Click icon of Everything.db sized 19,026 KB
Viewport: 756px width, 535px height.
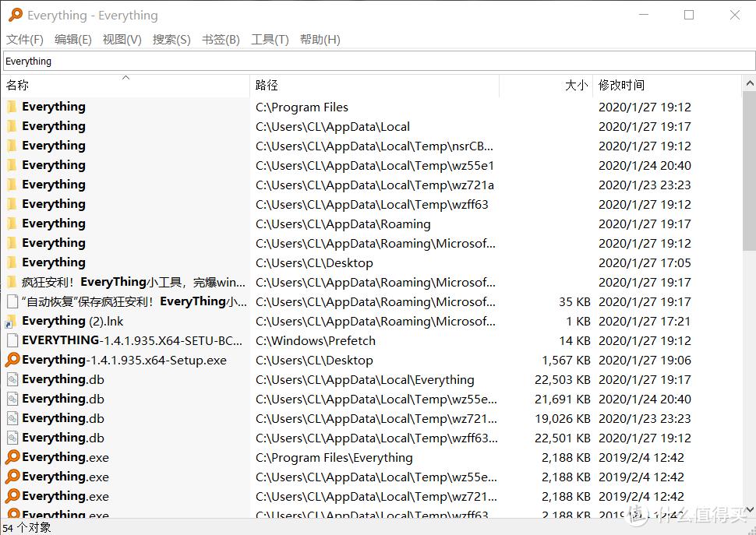(12, 418)
